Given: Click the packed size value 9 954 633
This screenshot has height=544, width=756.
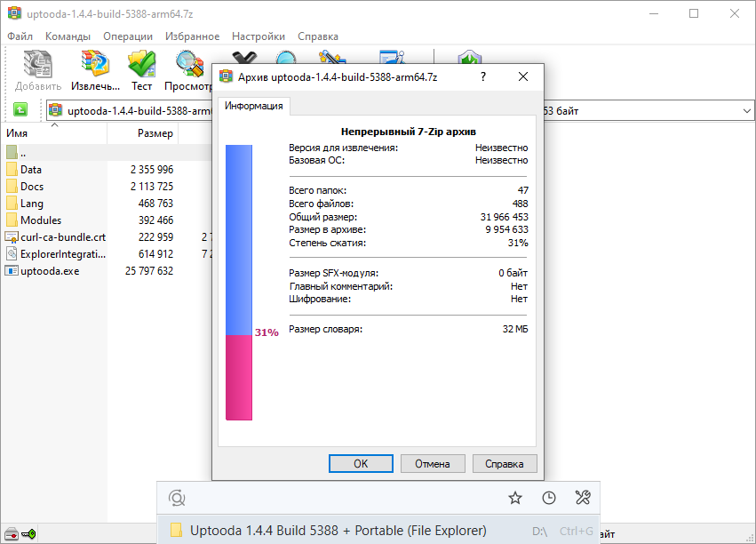Looking at the screenshot, I should tap(506, 229).
